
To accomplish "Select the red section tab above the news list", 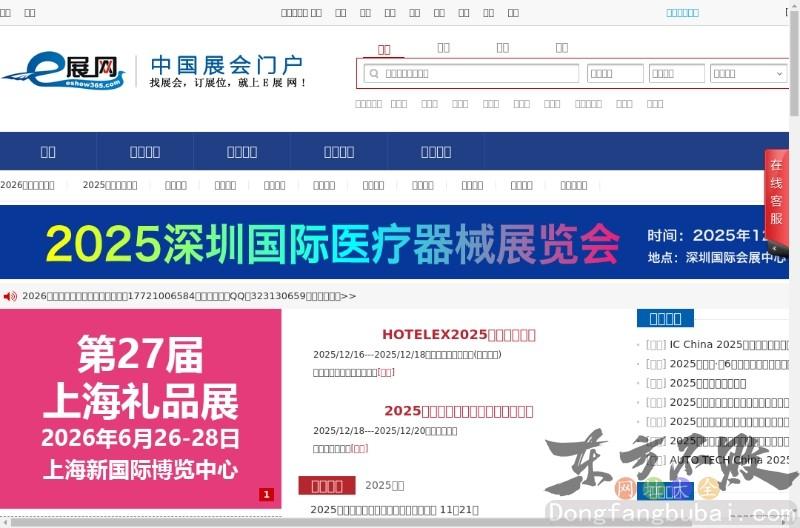I will pyautogui.click(x=327, y=486).
